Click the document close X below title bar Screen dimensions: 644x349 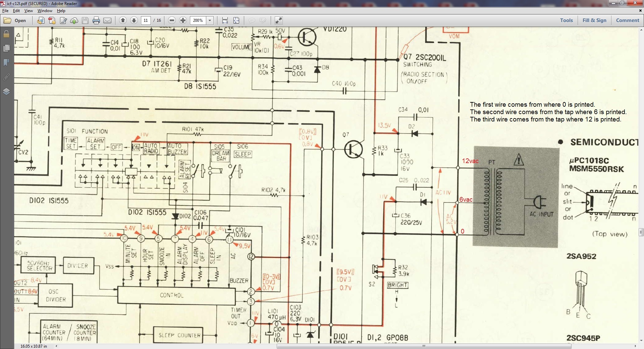coord(640,11)
